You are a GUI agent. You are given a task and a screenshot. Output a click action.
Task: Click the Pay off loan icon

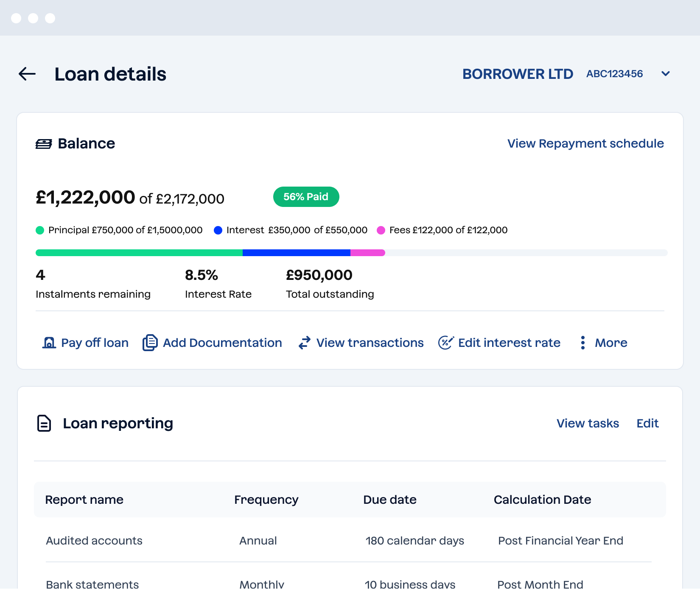(x=49, y=343)
